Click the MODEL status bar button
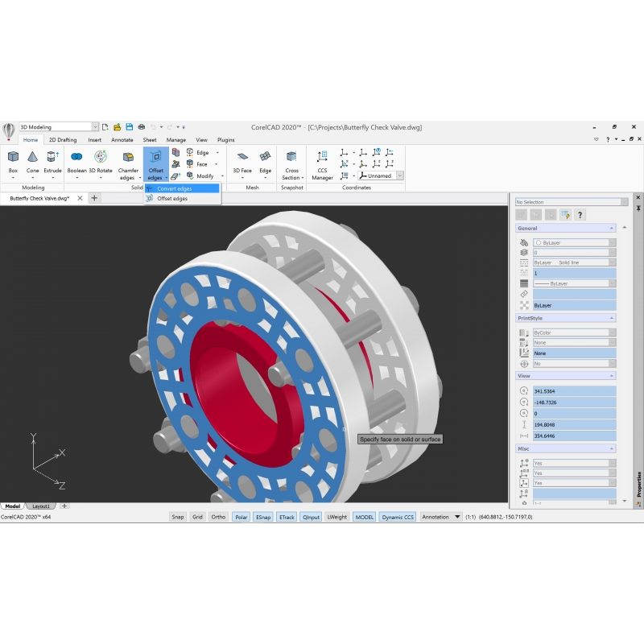Viewport: 644px width, 644px height. coord(365,517)
